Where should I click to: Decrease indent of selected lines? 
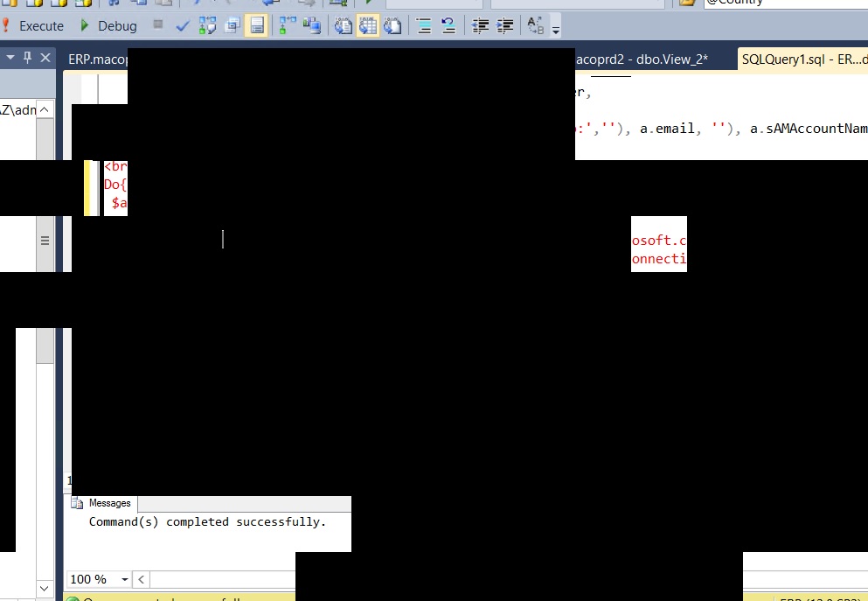tap(479, 25)
